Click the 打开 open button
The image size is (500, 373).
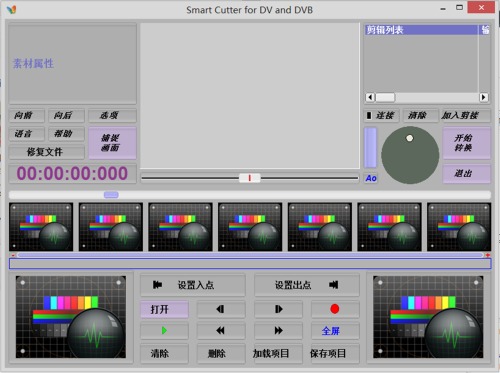tap(164, 309)
